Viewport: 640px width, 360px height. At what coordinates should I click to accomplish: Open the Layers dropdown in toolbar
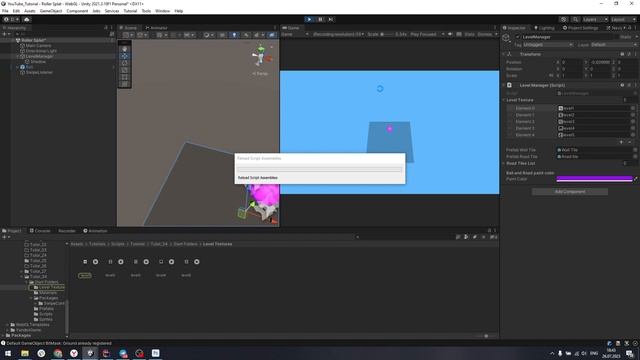595,19
